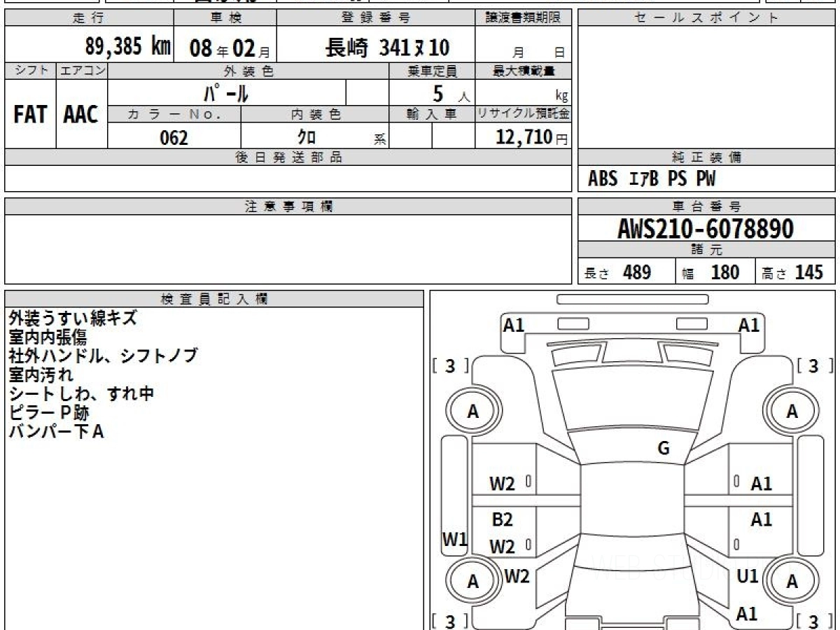
Task: Select the seating capacity 5 人
Action: [451, 93]
